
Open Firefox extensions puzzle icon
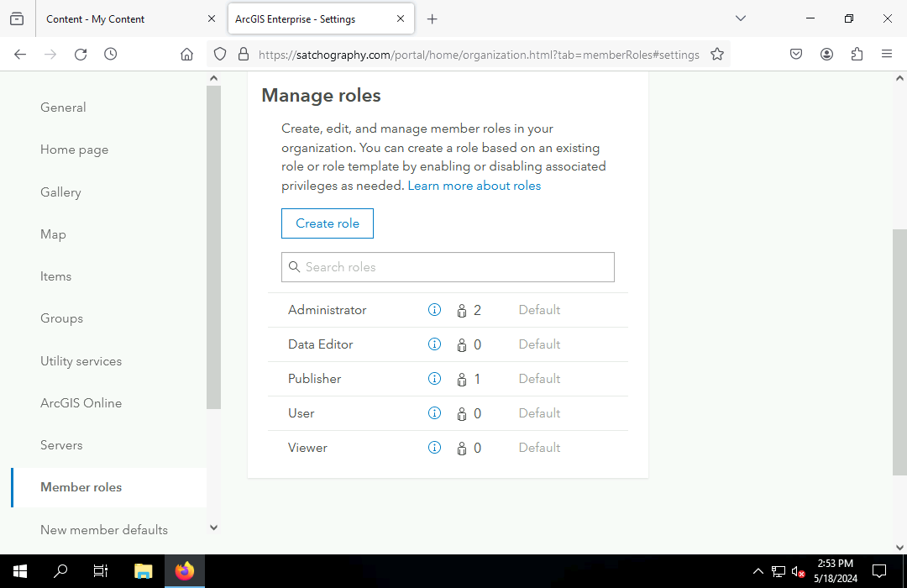coord(857,54)
